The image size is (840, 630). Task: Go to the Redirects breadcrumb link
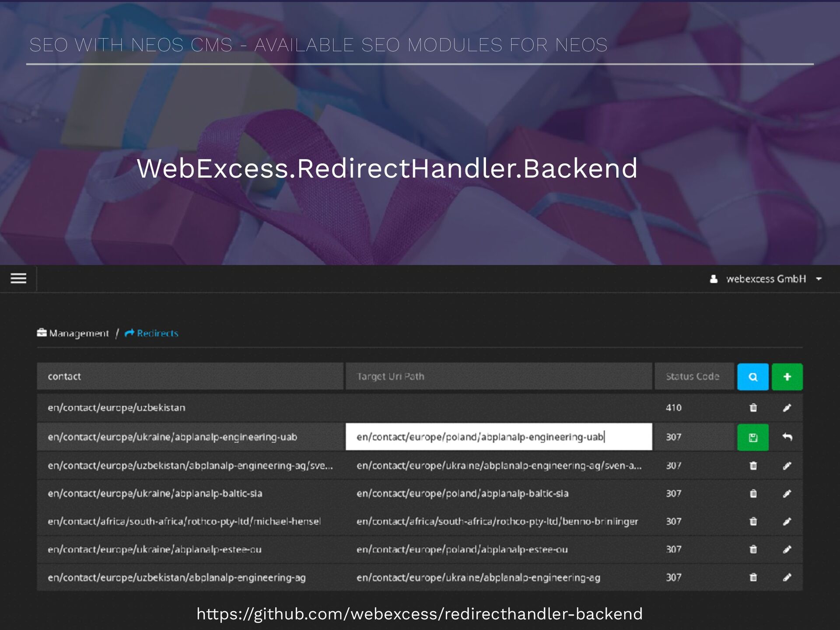click(157, 333)
